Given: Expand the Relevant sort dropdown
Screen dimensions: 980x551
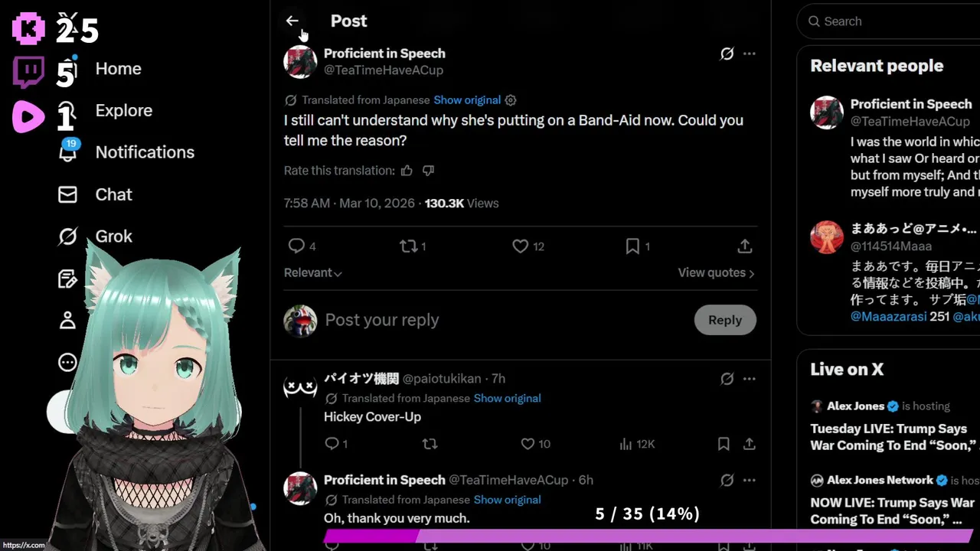Looking at the screenshot, I should click(313, 272).
